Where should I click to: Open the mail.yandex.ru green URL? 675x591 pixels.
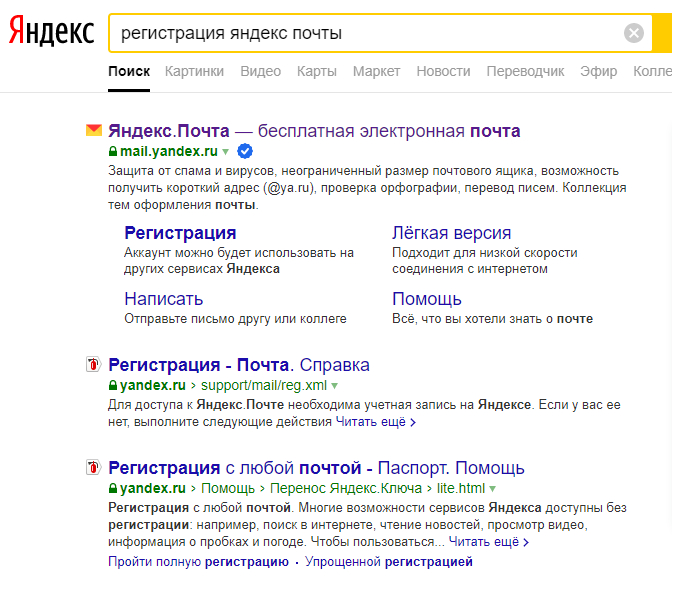(x=169, y=151)
